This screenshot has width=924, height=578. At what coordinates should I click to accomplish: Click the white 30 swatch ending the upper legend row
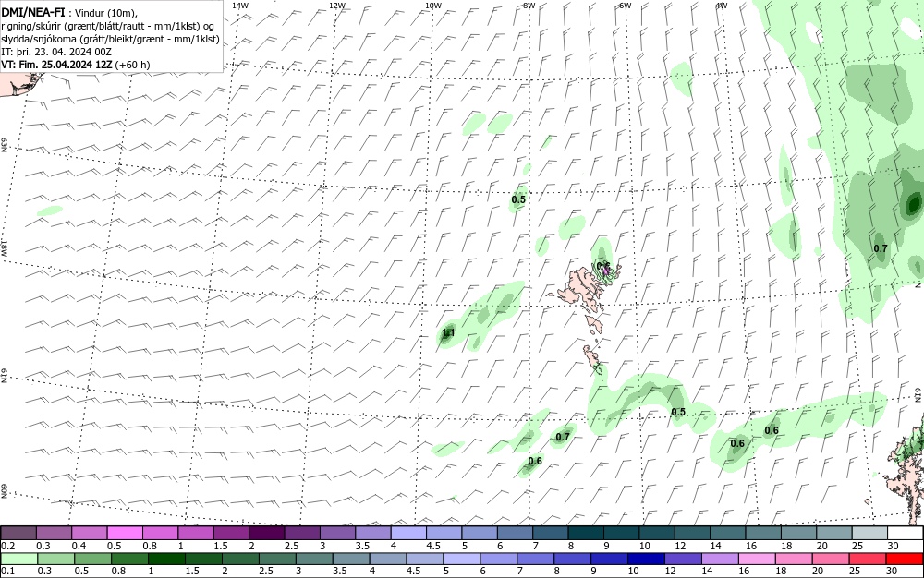pos(906,534)
